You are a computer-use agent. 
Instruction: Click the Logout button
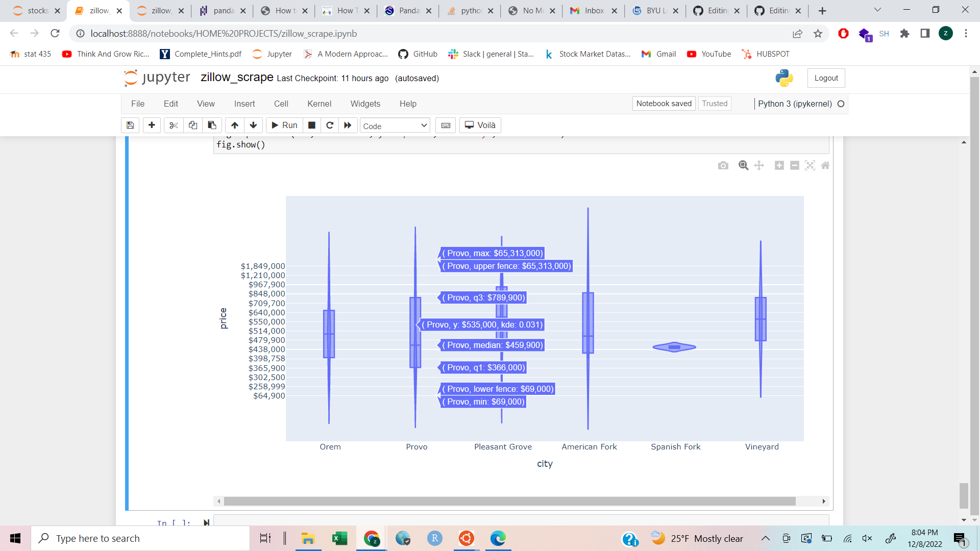pos(826,78)
